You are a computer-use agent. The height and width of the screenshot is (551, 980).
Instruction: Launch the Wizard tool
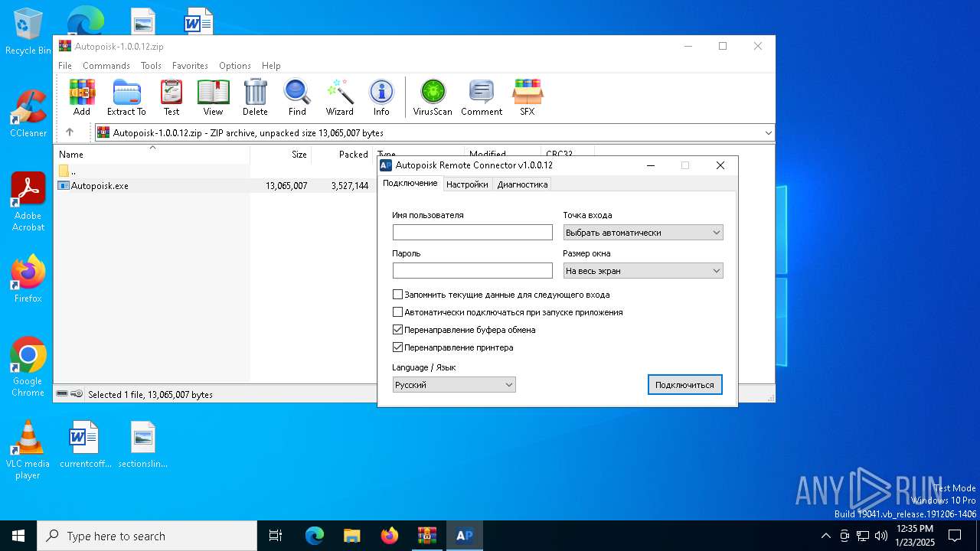340,97
